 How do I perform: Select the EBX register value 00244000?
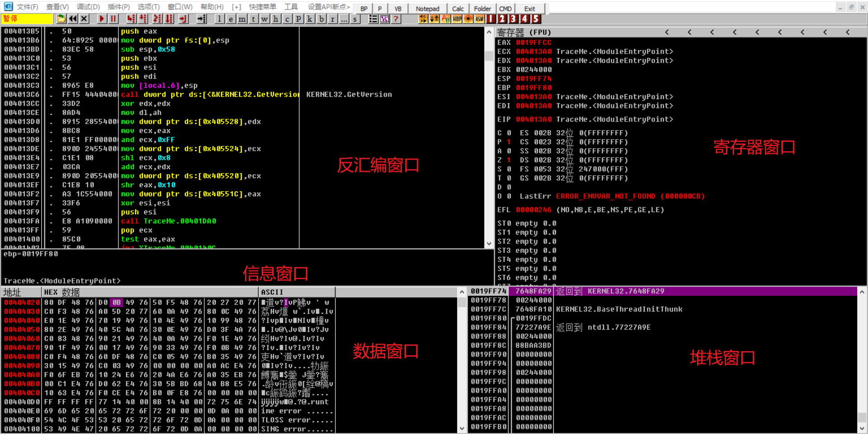533,70
